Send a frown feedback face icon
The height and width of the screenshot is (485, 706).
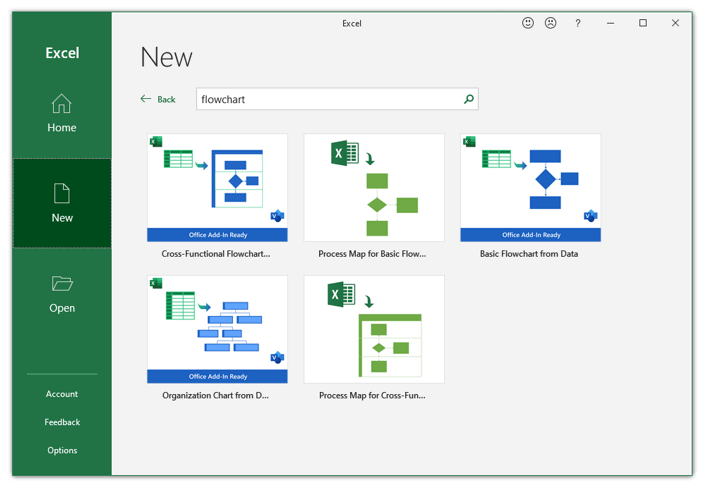550,23
